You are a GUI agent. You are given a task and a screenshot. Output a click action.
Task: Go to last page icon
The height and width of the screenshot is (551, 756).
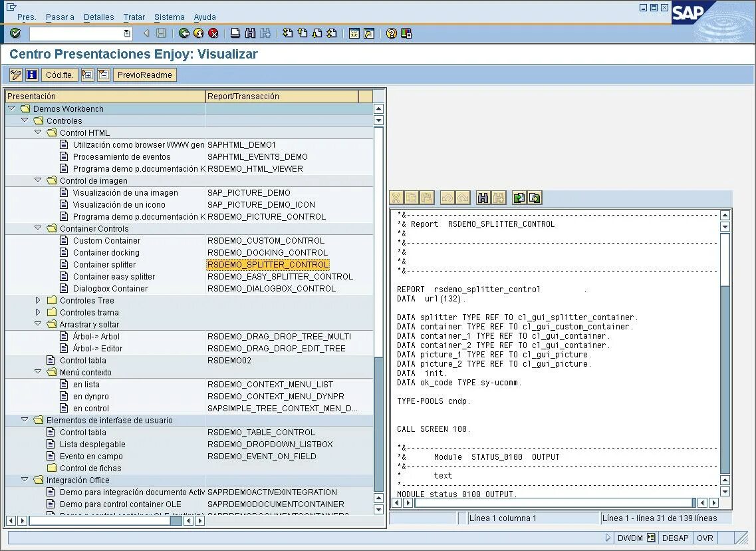coord(332,33)
